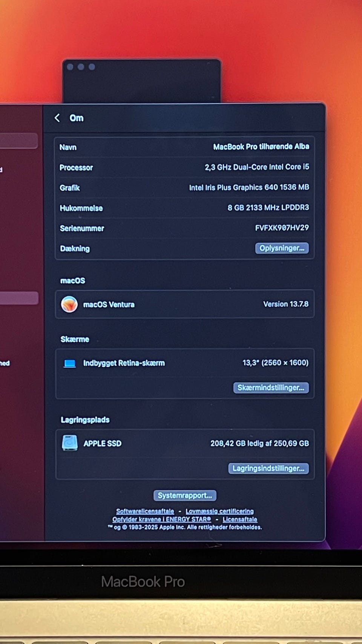
Task: Click the Version 13.7.8 text
Action: tap(286, 304)
